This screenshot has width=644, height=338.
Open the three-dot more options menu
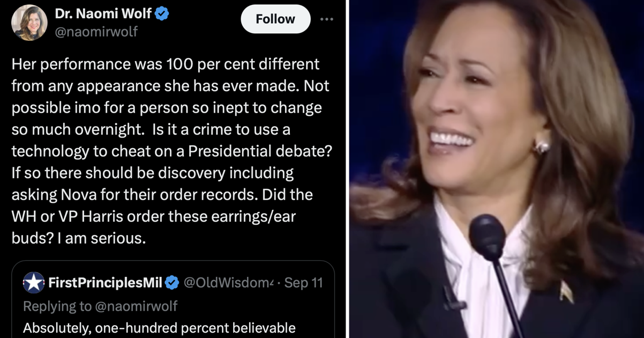326,19
